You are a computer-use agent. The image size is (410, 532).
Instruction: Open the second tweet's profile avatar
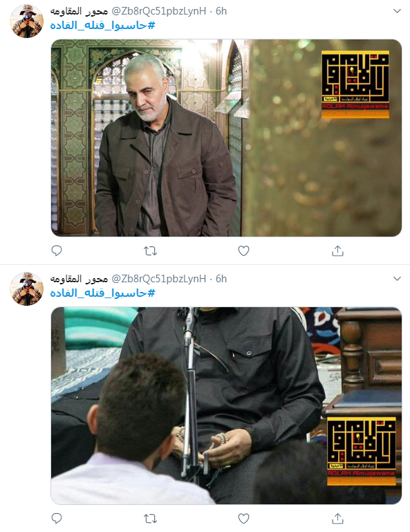pyautogui.click(x=27, y=288)
